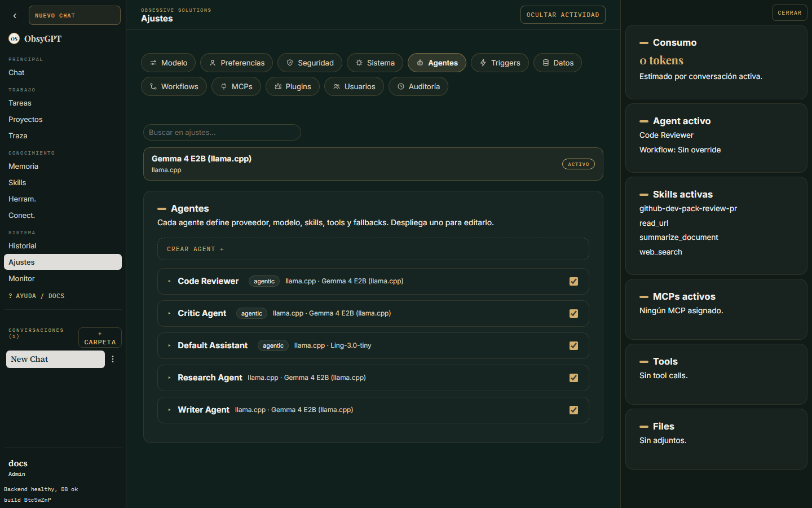Screen dimensions: 812x508
Task: Start a Nuevo Chat
Action: click(x=74, y=15)
